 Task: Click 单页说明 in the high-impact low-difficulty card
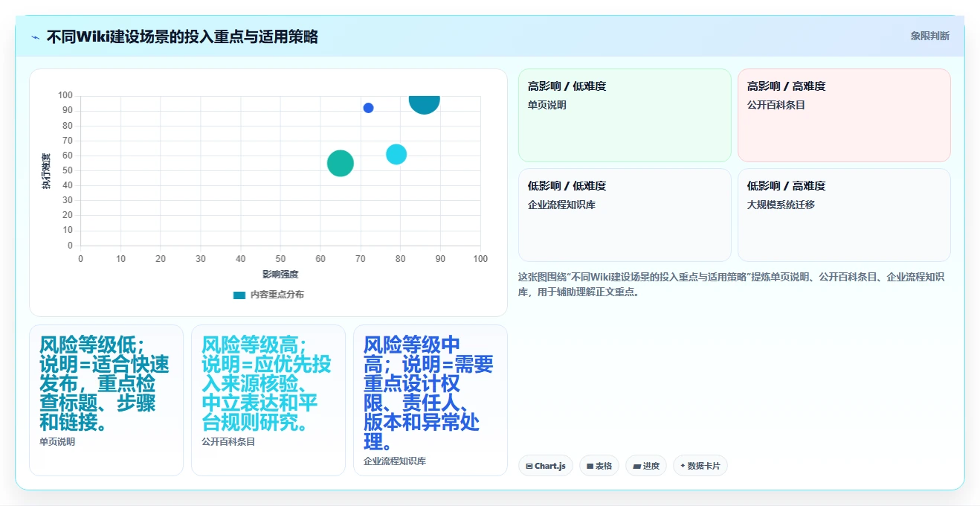pos(547,105)
